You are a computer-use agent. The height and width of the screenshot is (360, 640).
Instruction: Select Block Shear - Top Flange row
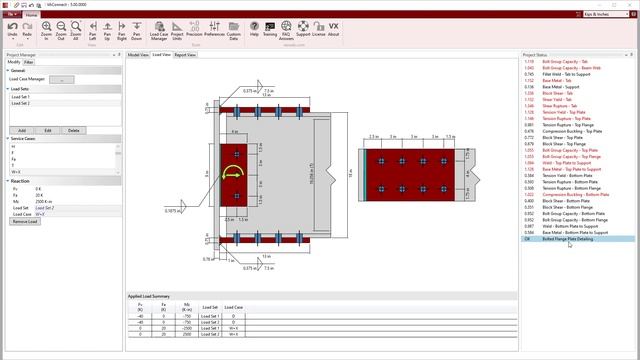click(578, 144)
